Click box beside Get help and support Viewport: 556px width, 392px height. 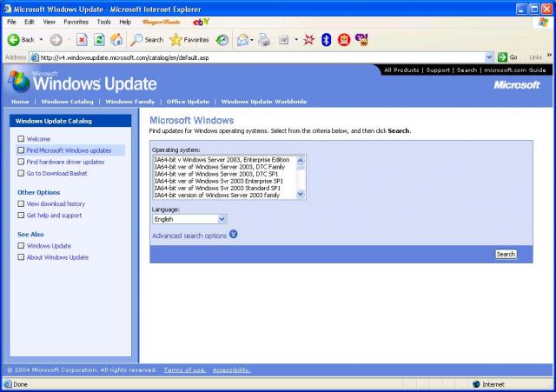coord(21,215)
